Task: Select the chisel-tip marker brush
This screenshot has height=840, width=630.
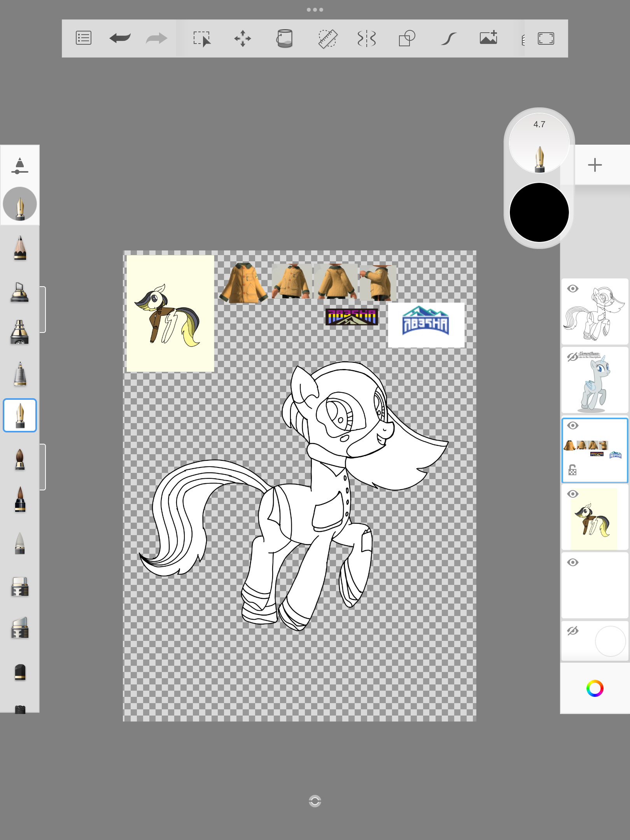Action: (x=20, y=292)
